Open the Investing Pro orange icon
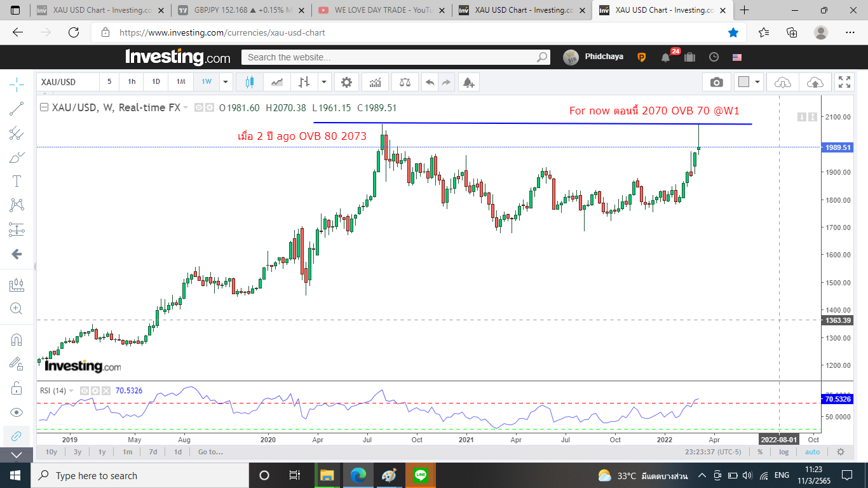Screen dimensions: 868x488 point(642,57)
